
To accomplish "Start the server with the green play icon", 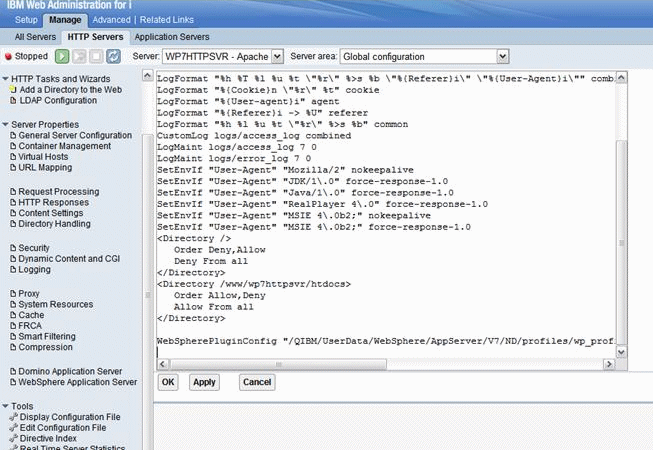I will 62,56.
